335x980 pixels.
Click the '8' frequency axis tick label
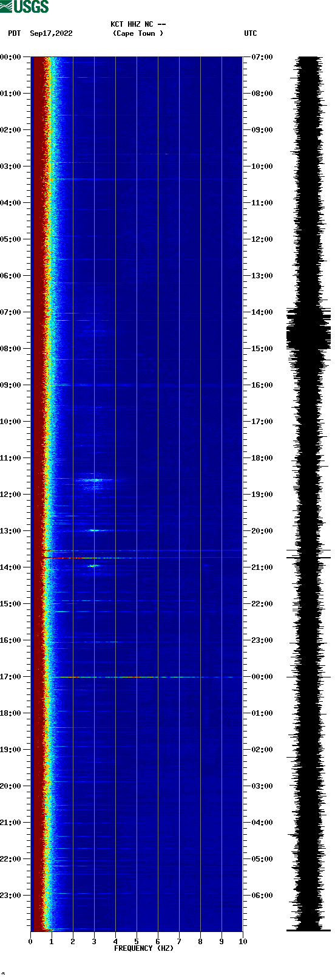(200, 942)
